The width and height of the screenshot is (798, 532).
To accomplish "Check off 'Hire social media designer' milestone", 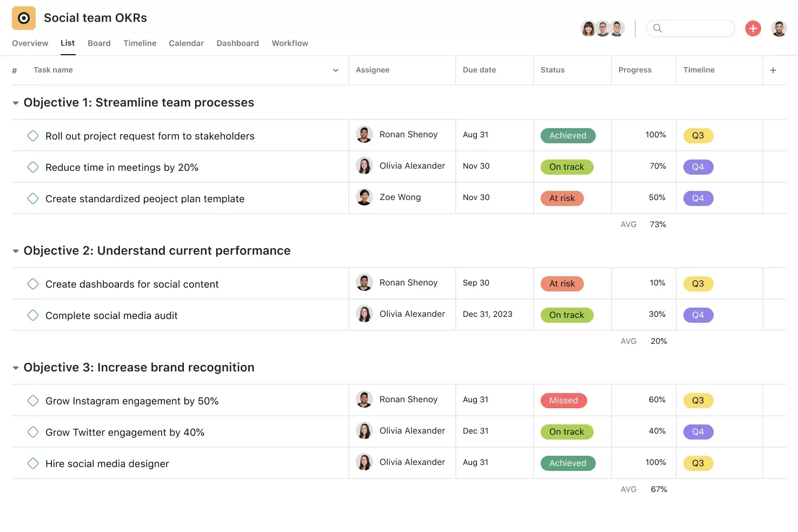I will coord(33,463).
